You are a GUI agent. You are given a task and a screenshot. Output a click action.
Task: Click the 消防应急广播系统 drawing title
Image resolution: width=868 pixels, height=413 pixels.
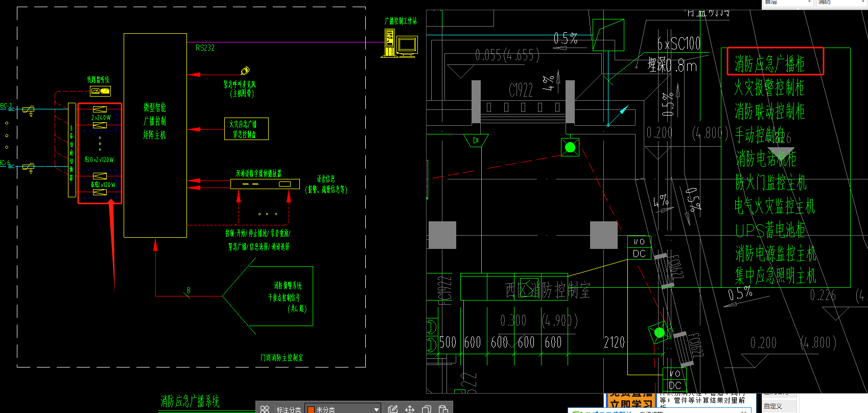click(190, 401)
